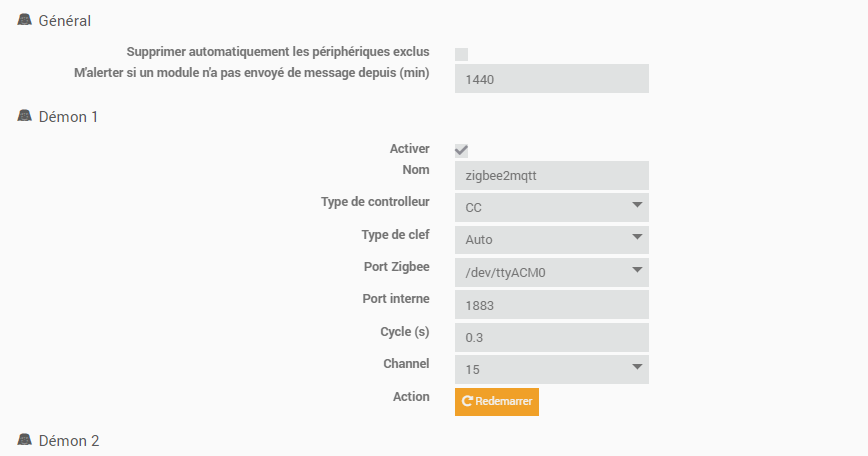The width and height of the screenshot is (868, 456).
Task: Click the Démon 1 section icon
Action: (25, 116)
